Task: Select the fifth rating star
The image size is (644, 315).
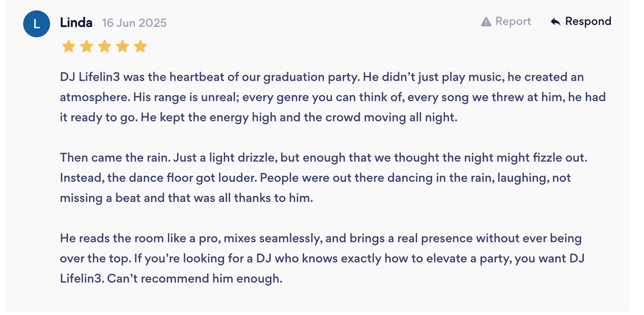Action: click(x=140, y=46)
